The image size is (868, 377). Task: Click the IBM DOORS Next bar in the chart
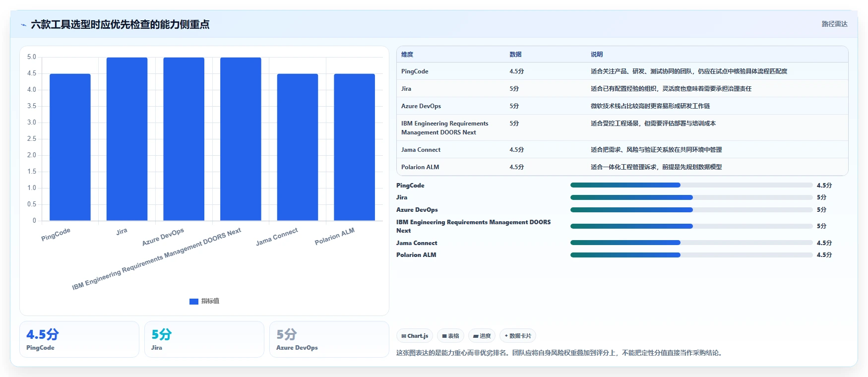241,139
